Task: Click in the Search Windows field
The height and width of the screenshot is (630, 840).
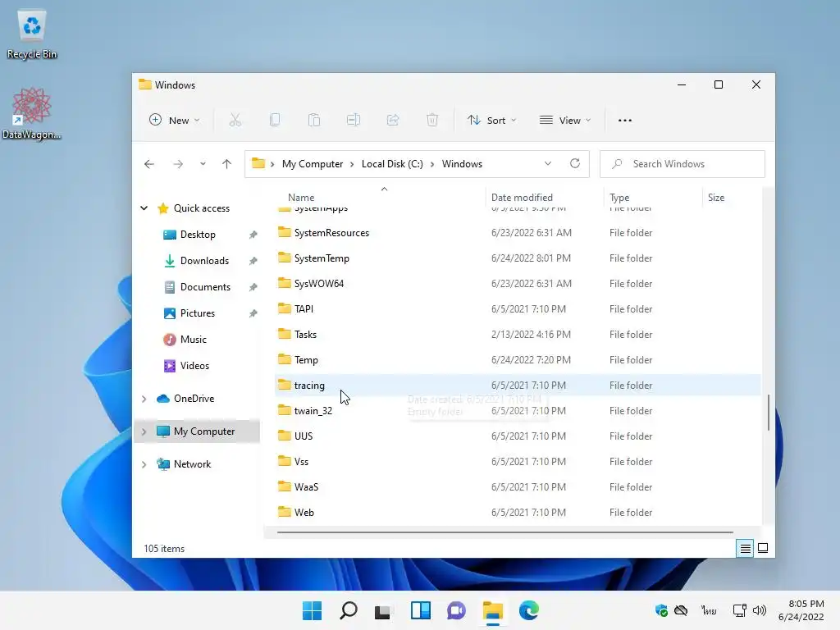Action: 682,164
